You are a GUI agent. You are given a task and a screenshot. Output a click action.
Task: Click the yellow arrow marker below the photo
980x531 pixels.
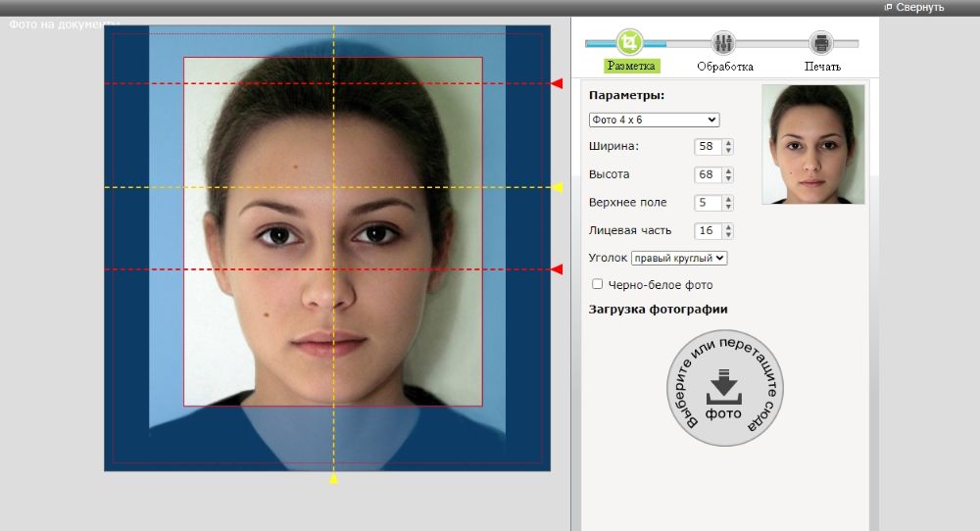(333, 479)
